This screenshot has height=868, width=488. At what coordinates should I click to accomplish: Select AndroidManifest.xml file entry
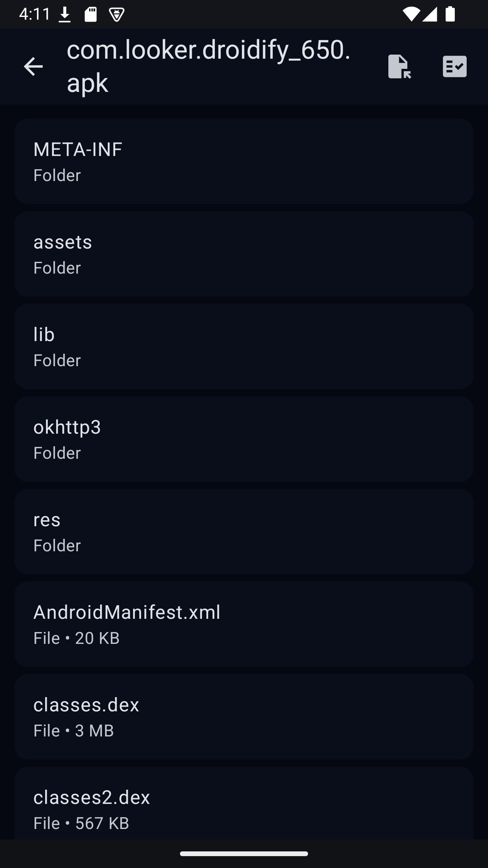coord(244,624)
